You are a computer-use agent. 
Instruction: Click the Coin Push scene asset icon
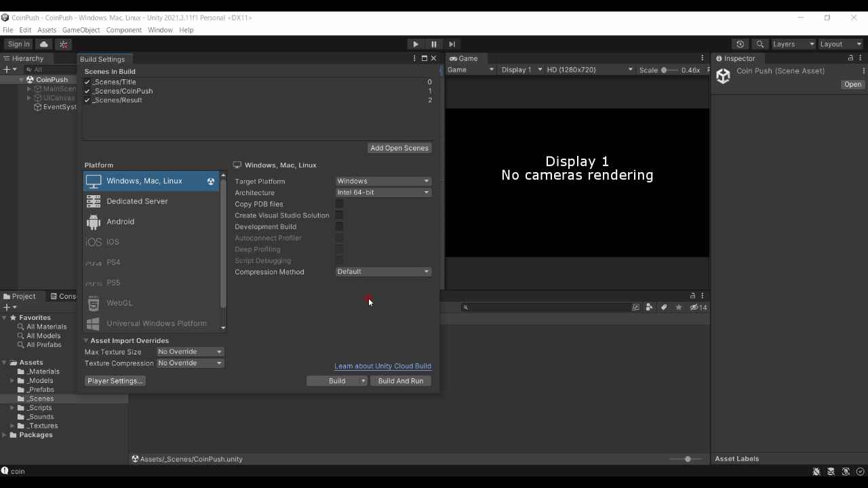(x=724, y=76)
